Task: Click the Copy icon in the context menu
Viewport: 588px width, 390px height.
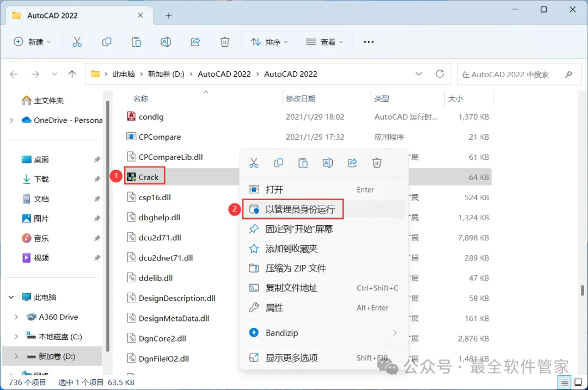Action: (x=278, y=163)
